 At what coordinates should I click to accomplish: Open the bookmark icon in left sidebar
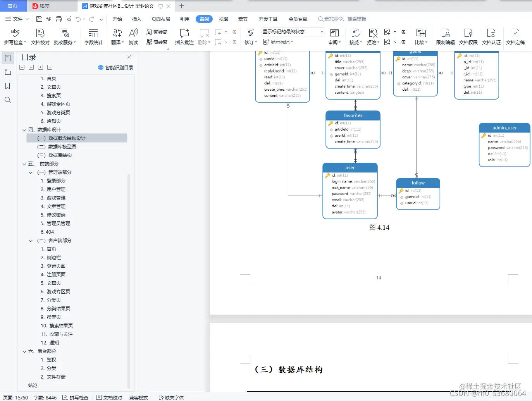[x=7, y=86]
